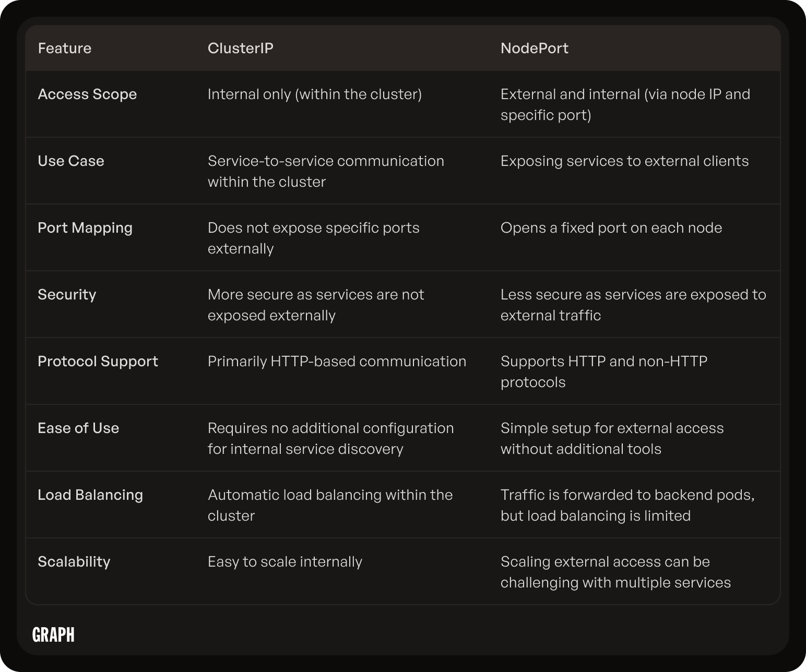Select the "Less secure as services" cell
The width and height of the screenshot is (806, 672).
click(x=633, y=305)
